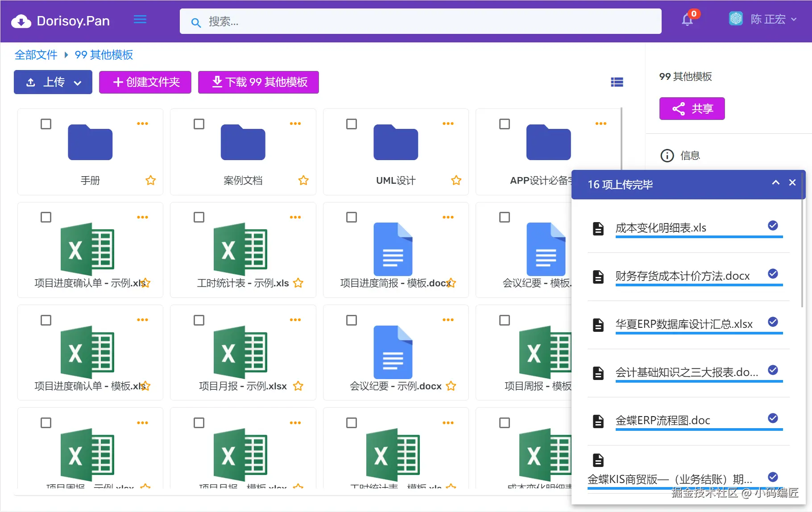Expand the 陈正宏 account dropdown arrow

click(794, 20)
